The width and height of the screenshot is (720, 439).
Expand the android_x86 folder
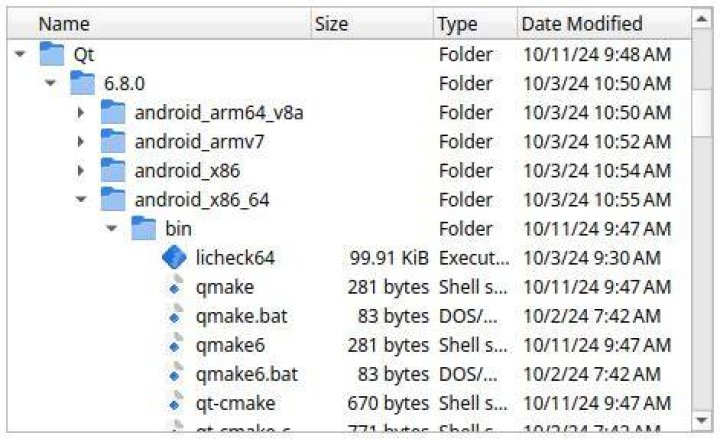pos(81,171)
